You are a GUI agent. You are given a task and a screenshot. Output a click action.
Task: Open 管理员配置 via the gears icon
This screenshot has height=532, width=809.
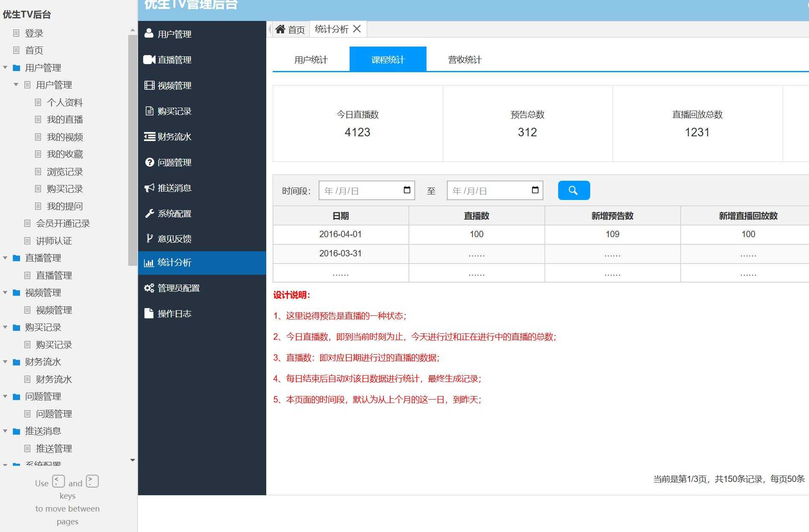148,288
